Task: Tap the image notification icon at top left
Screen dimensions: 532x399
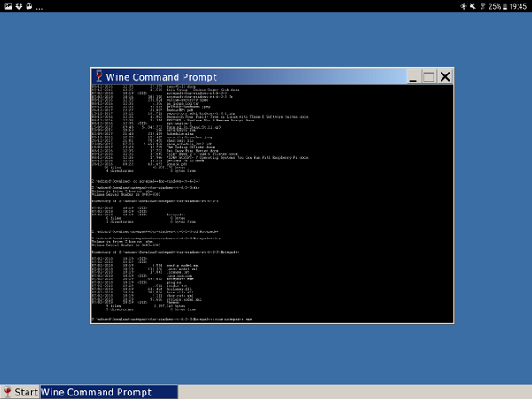Action: pos(7,6)
